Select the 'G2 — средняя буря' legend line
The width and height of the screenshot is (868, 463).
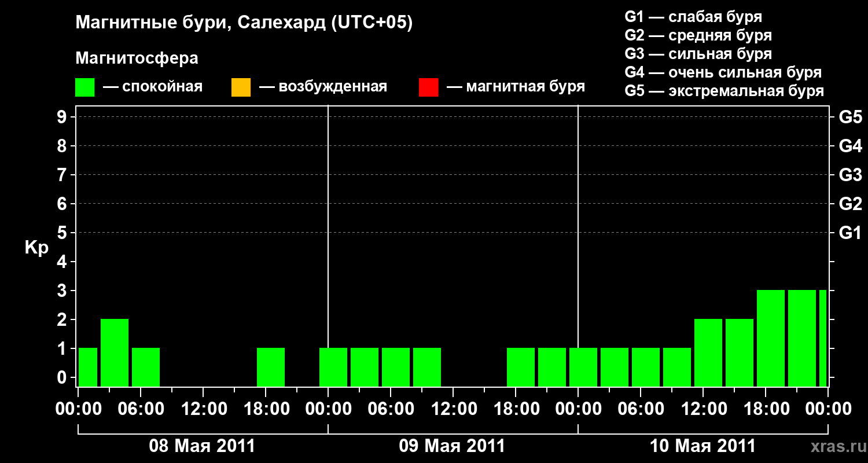(x=698, y=36)
